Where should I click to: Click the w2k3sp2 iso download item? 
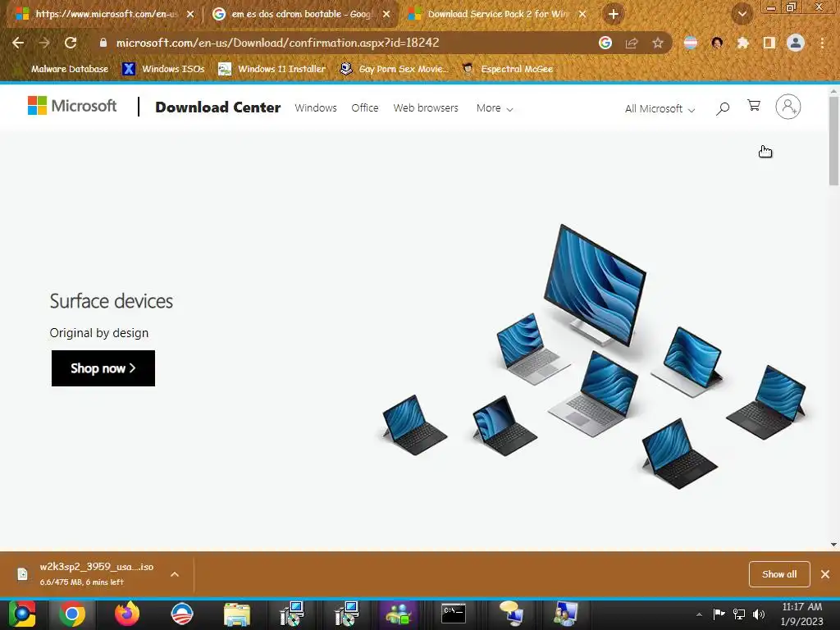[91, 573]
